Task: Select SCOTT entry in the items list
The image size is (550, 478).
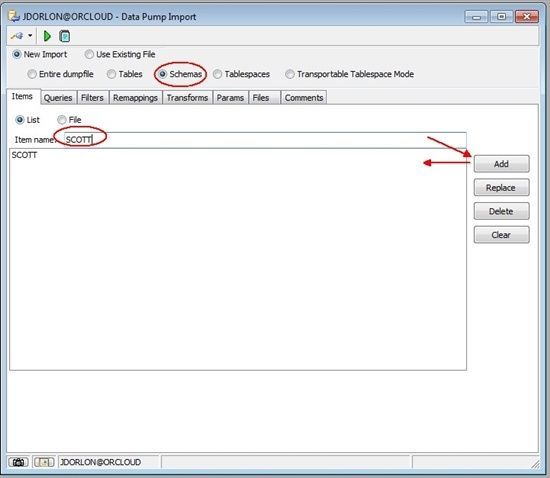Action: click(24, 155)
